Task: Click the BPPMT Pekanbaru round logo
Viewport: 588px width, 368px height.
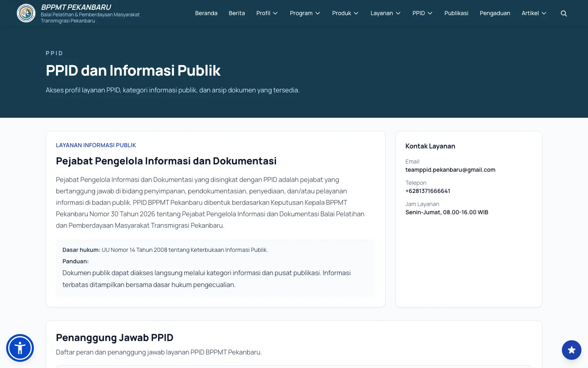Action: click(26, 13)
